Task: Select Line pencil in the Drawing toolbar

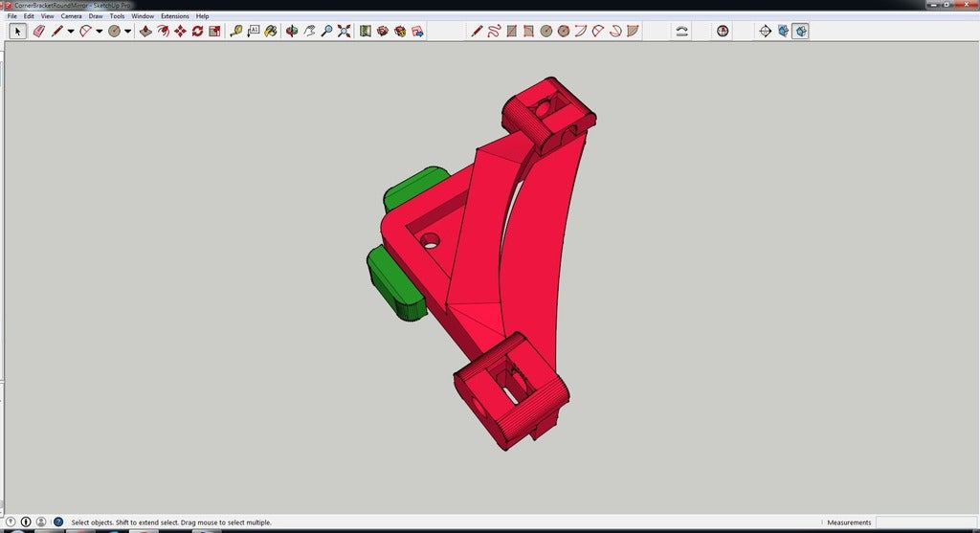Action: tap(477, 31)
